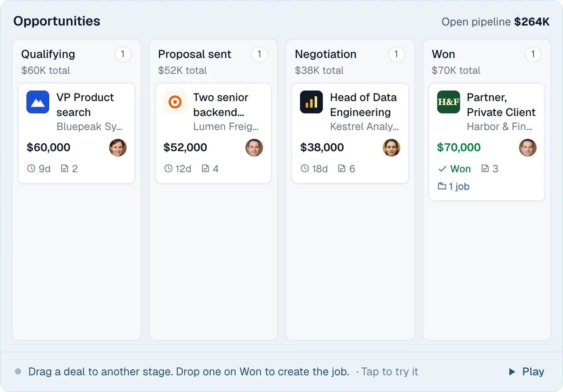This screenshot has width=563, height=392.
Task: Click the clock icon beside 12d
Action: (x=168, y=169)
